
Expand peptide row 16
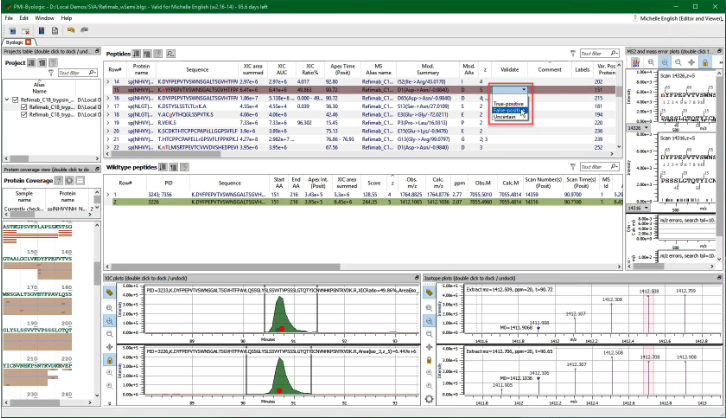point(108,98)
